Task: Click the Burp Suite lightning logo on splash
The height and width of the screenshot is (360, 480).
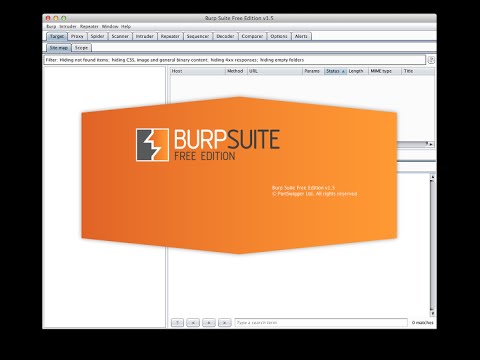Action: [152, 145]
